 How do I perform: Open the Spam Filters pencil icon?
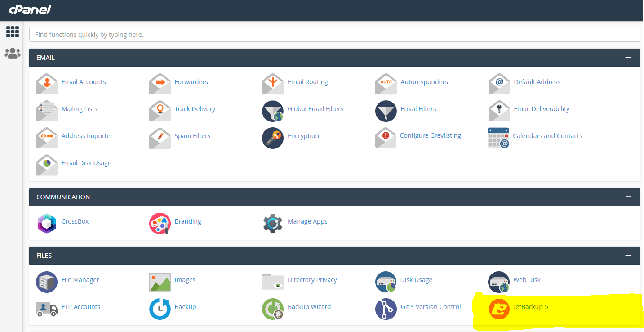pos(160,138)
